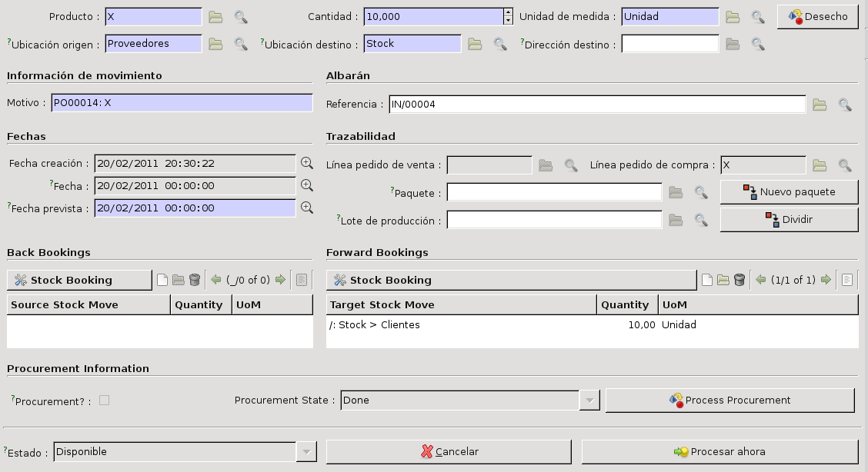
Task: Create new record in Back Bookings
Action: pyautogui.click(x=162, y=280)
